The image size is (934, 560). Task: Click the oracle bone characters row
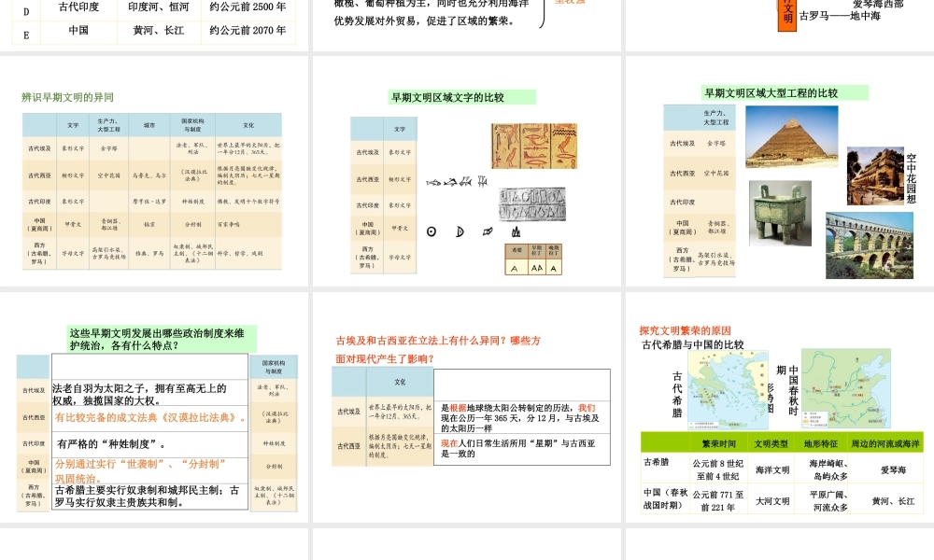click(474, 231)
